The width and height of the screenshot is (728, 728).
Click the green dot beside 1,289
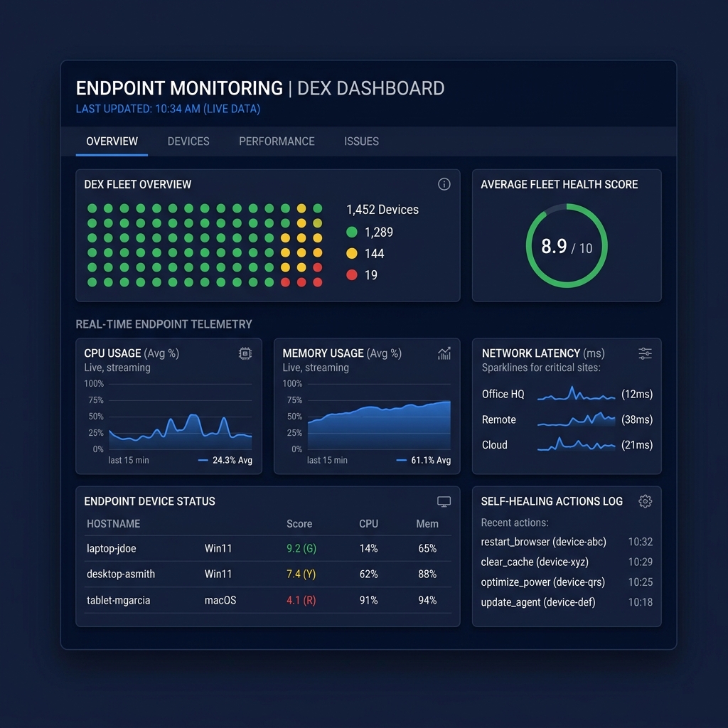(352, 232)
